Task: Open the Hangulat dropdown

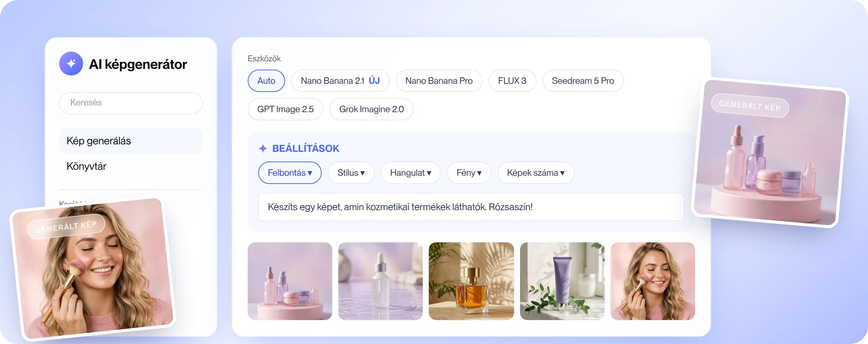Action: [411, 173]
